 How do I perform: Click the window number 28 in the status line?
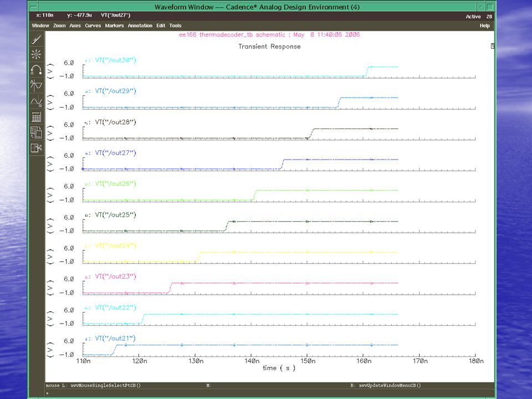coord(489,16)
